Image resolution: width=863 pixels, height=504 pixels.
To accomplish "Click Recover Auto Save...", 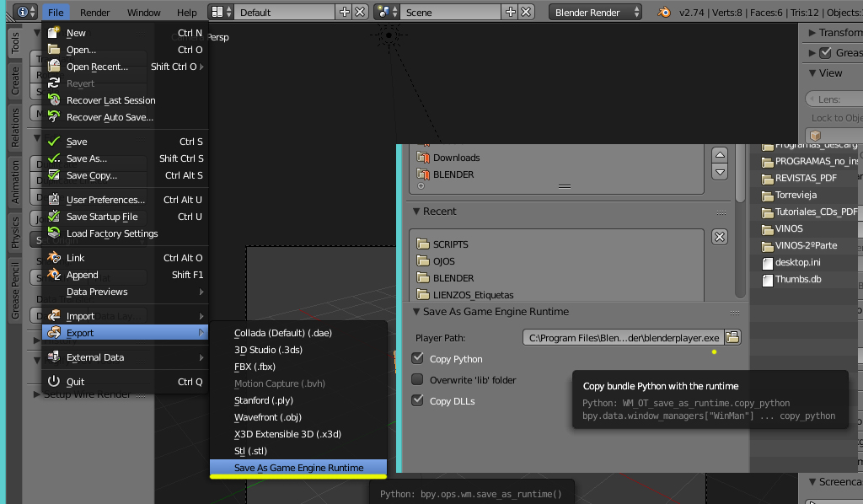I will 125,117.
